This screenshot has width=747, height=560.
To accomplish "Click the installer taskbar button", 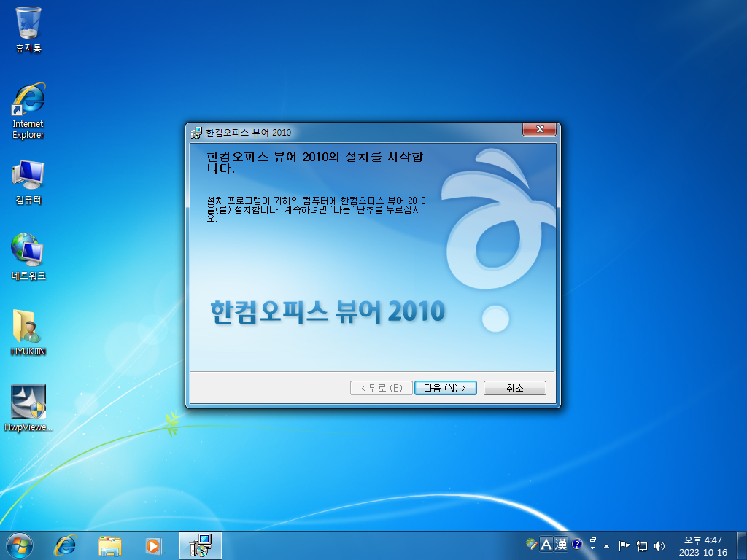I will coord(201,545).
